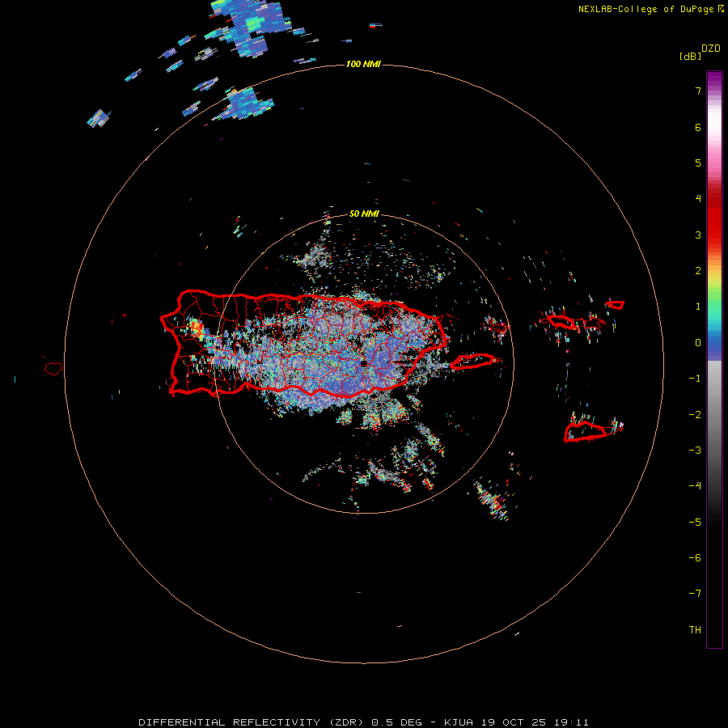Select the -4 value on the color scale
This screenshot has height=728, width=728.
pos(695,486)
